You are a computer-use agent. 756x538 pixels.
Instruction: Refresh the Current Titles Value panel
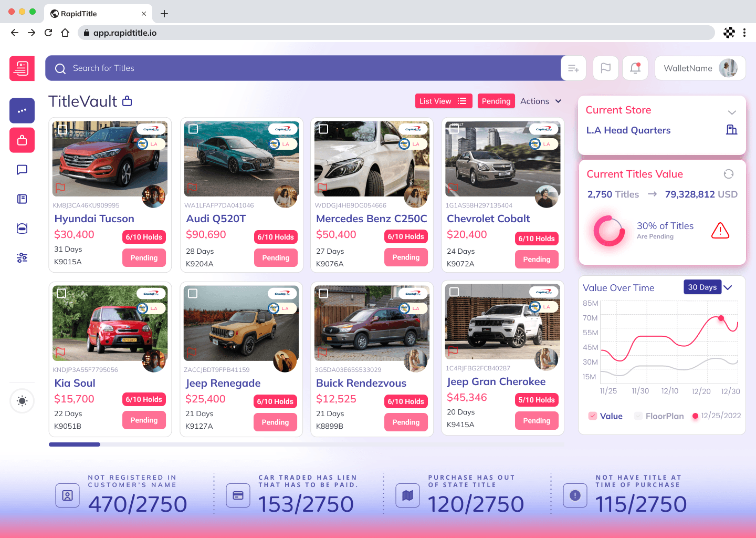coord(728,174)
